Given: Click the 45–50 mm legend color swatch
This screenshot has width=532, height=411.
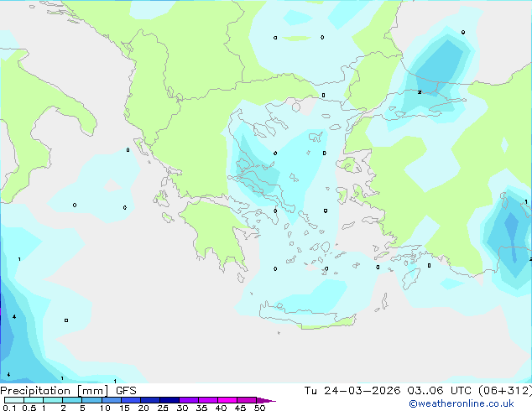Looking at the screenshot, I should coord(247,400).
